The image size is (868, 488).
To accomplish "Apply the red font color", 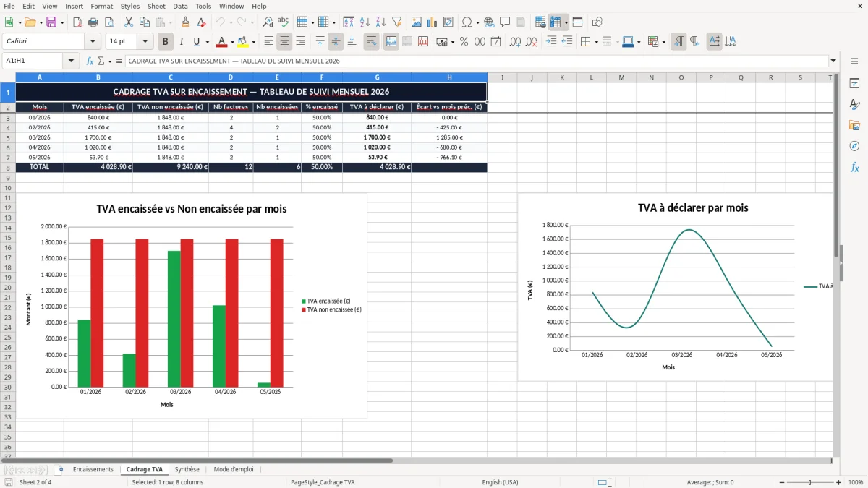I will 221,42.
